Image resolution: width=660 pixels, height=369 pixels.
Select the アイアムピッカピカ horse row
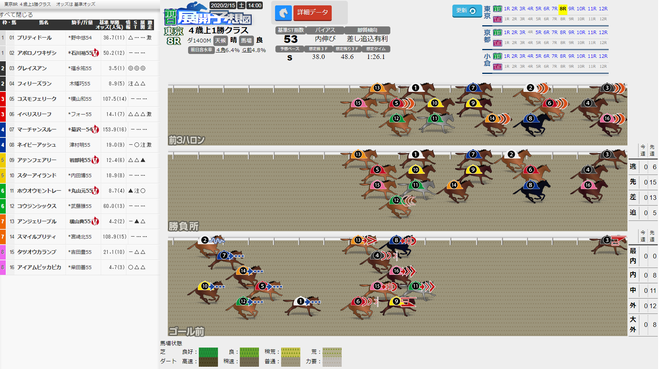tap(79, 267)
